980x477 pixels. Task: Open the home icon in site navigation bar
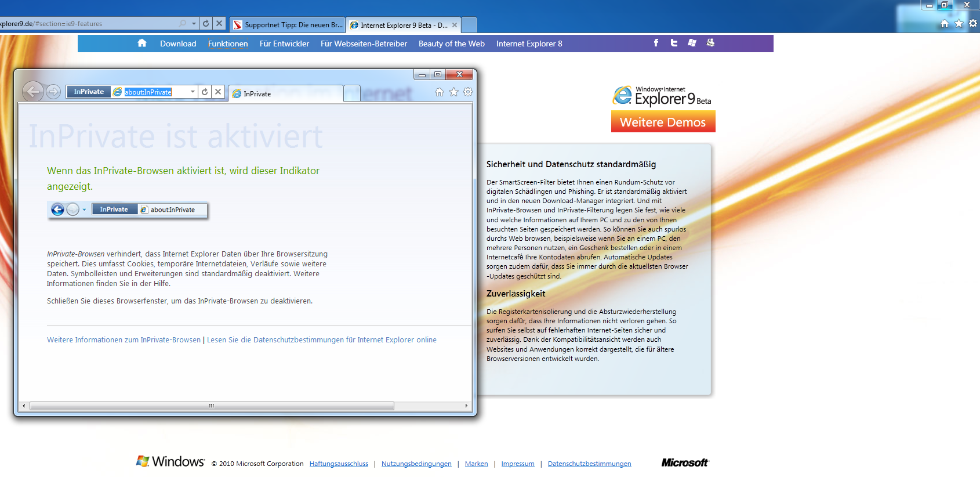point(142,43)
